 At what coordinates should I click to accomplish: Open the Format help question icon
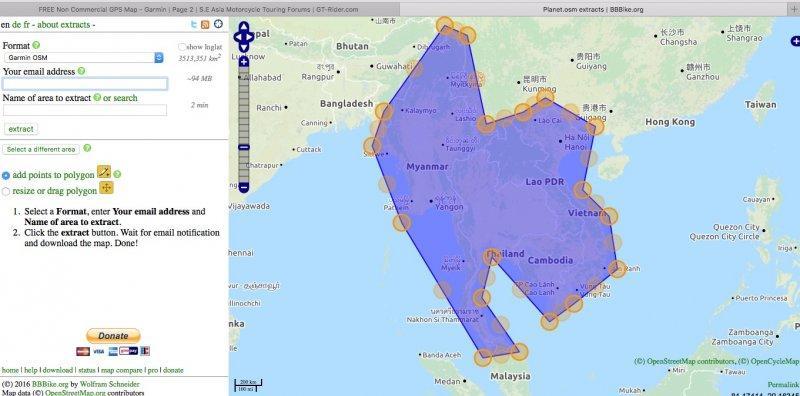[x=36, y=45]
